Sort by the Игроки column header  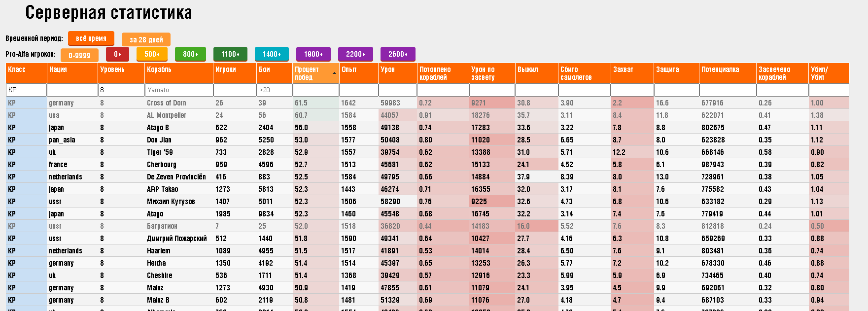tap(235, 73)
